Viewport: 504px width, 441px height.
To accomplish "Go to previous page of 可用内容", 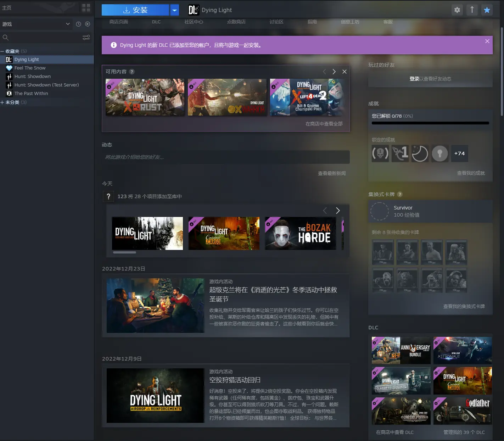I will click(x=324, y=72).
